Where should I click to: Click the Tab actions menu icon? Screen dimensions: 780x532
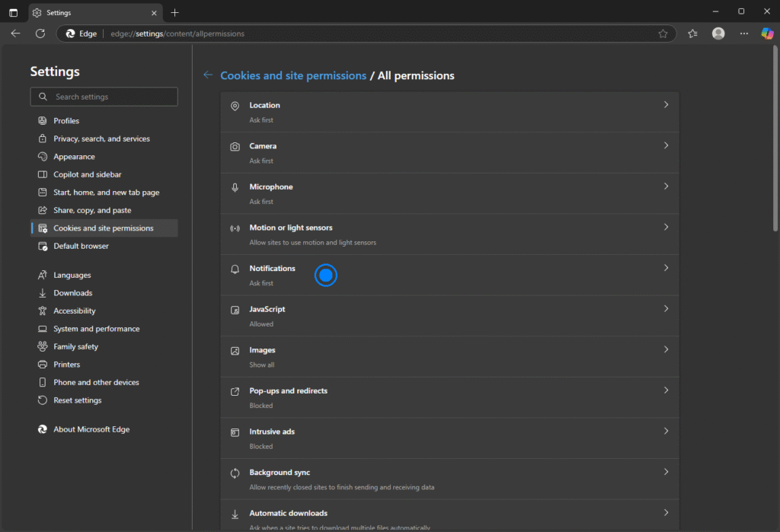click(13, 12)
